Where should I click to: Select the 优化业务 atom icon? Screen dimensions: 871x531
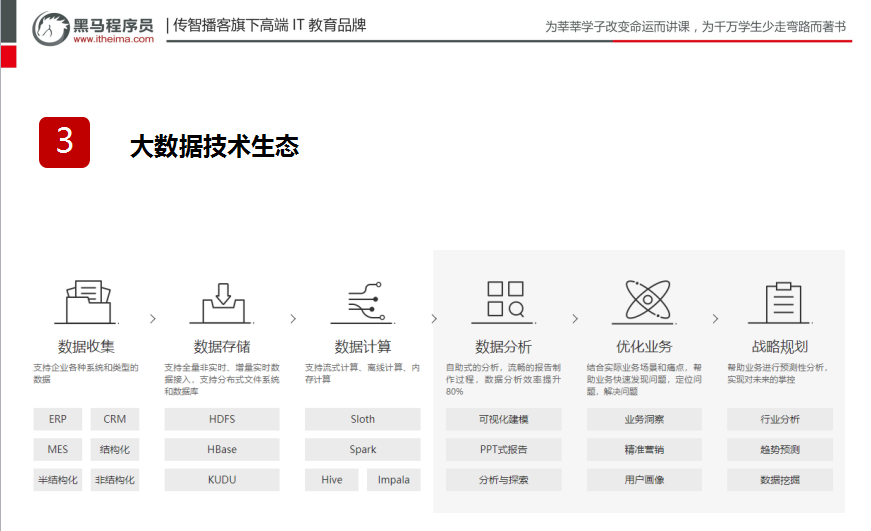pyautogui.click(x=644, y=300)
